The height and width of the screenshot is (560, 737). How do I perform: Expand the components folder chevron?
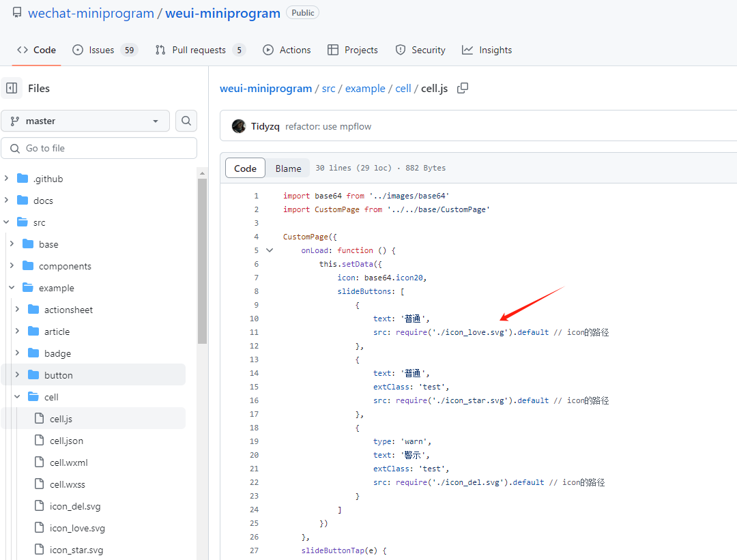point(12,266)
